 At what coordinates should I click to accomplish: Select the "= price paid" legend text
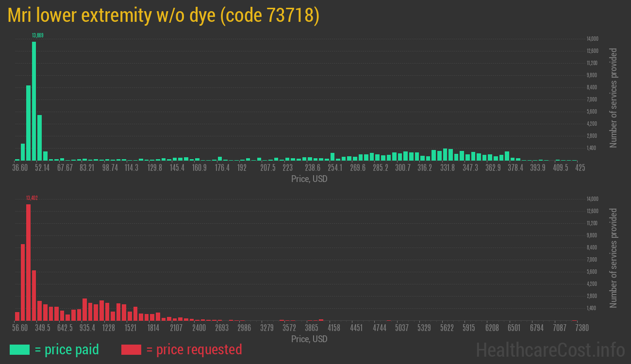pyautogui.click(x=67, y=349)
